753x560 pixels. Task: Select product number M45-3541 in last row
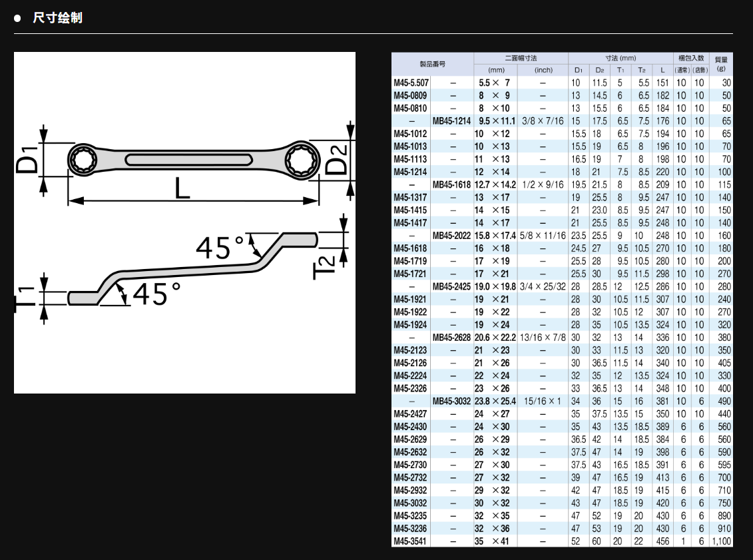tap(410, 541)
